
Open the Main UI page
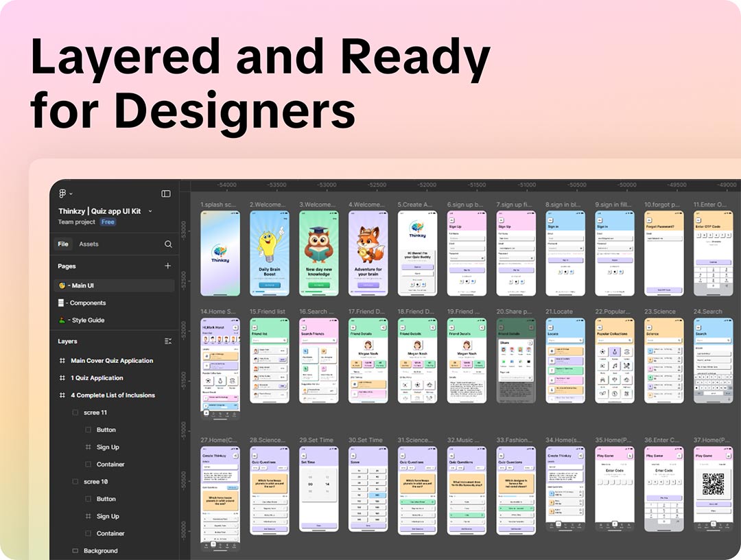pos(81,285)
